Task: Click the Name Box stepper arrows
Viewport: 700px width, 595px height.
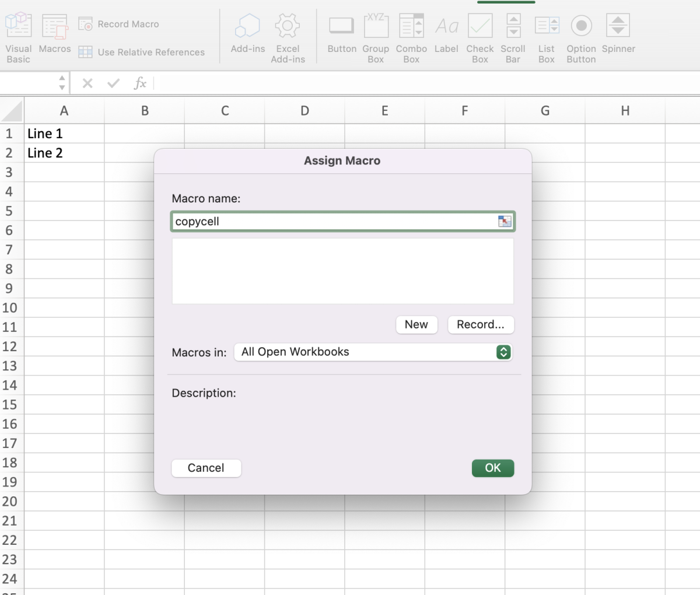Action: coord(62,83)
